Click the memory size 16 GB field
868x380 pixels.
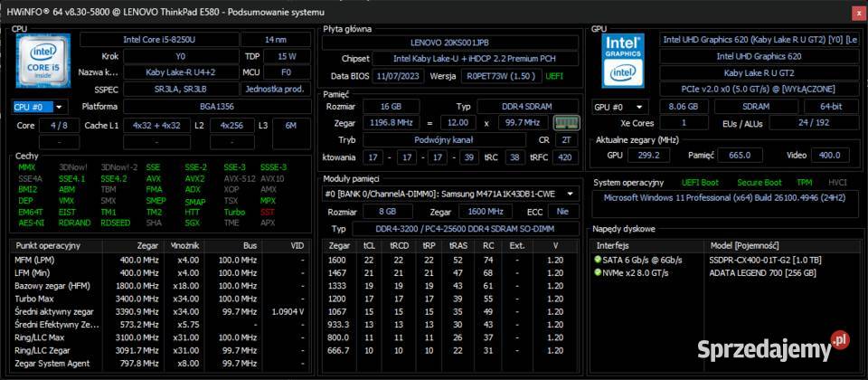pos(391,107)
